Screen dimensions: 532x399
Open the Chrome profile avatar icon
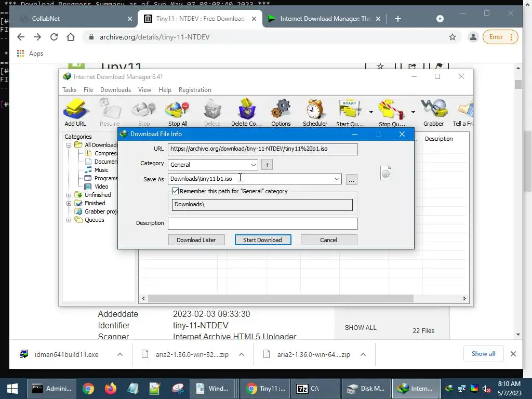pyautogui.click(x=473, y=37)
